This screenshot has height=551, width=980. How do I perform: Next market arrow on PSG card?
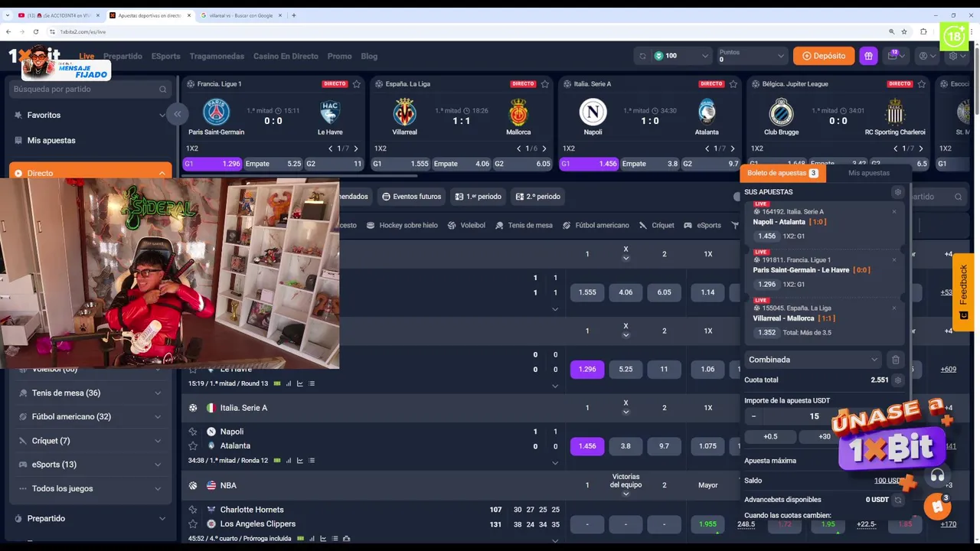click(356, 149)
